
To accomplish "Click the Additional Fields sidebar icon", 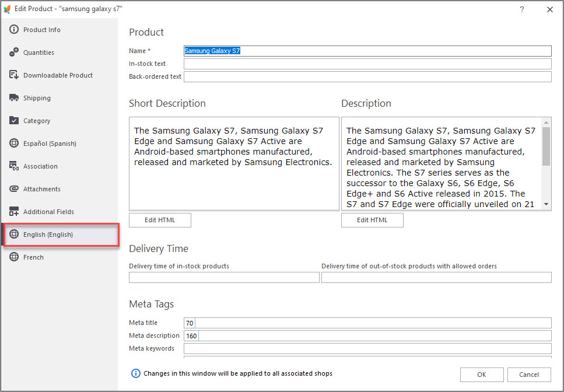I will (x=13, y=212).
